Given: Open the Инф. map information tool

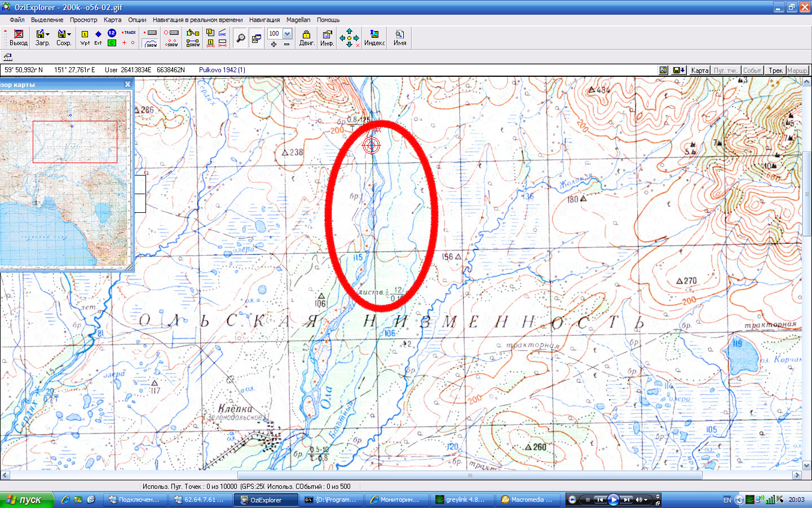Looking at the screenshot, I should click(327, 38).
